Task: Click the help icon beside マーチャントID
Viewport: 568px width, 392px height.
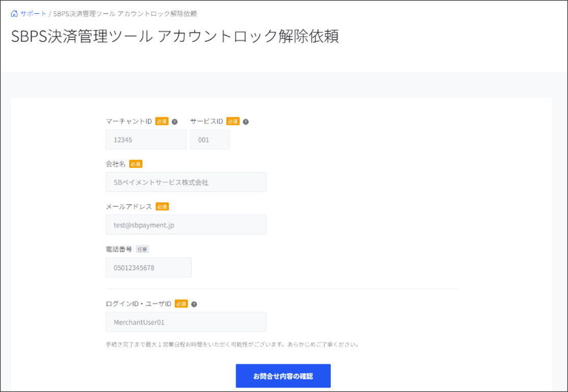Action: [175, 122]
